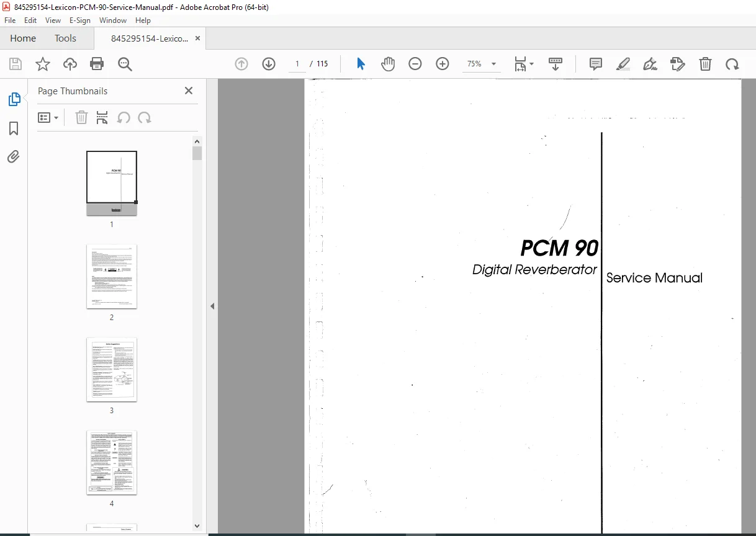Open the Help menu
756x536 pixels.
click(x=143, y=20)
